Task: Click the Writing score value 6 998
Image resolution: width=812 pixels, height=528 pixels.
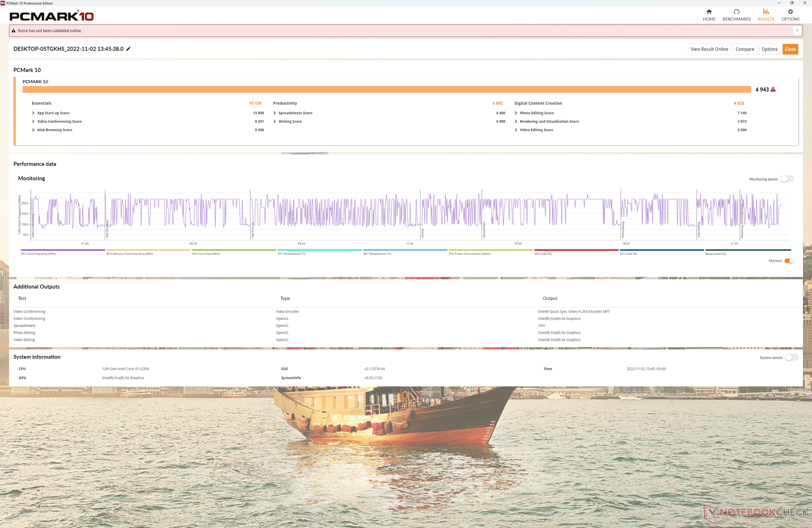Action: [501, 121]
